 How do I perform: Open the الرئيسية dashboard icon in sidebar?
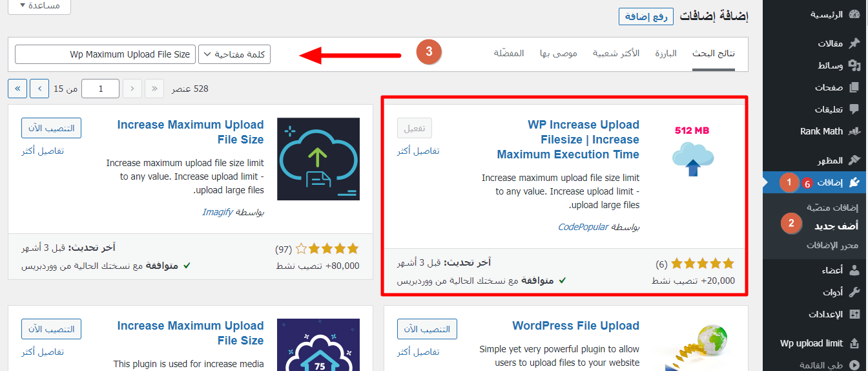pos(854,14)
